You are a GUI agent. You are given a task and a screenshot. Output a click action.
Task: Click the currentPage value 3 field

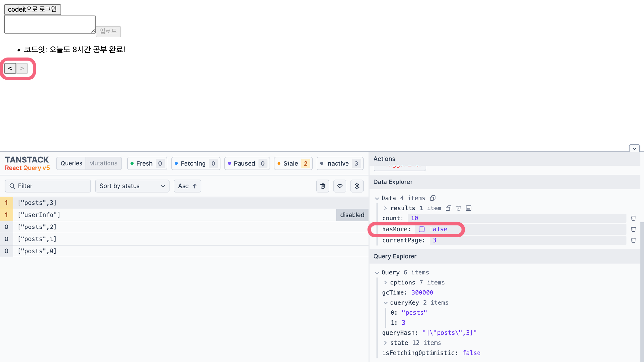pyautogui.click(x=528, y=240)
